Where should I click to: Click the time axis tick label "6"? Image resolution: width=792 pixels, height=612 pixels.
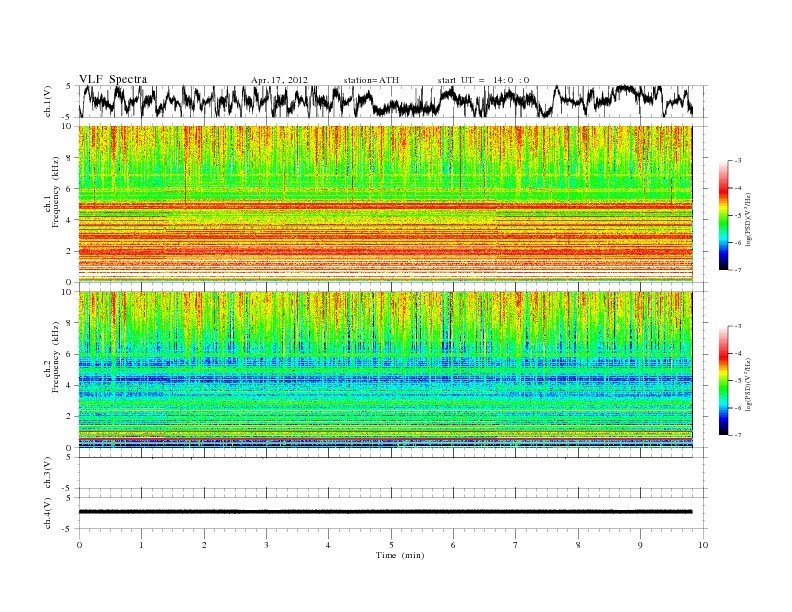(x=453, y=545)
